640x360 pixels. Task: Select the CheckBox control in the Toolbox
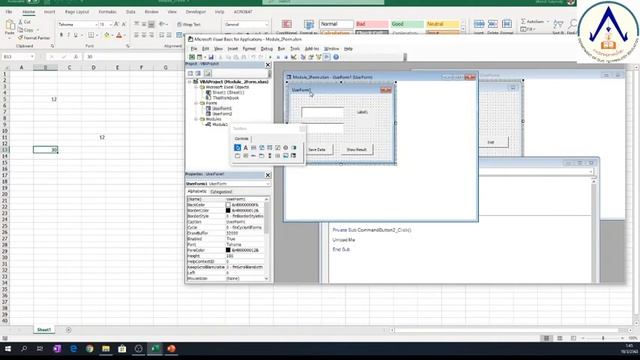[x=278, y=148]
